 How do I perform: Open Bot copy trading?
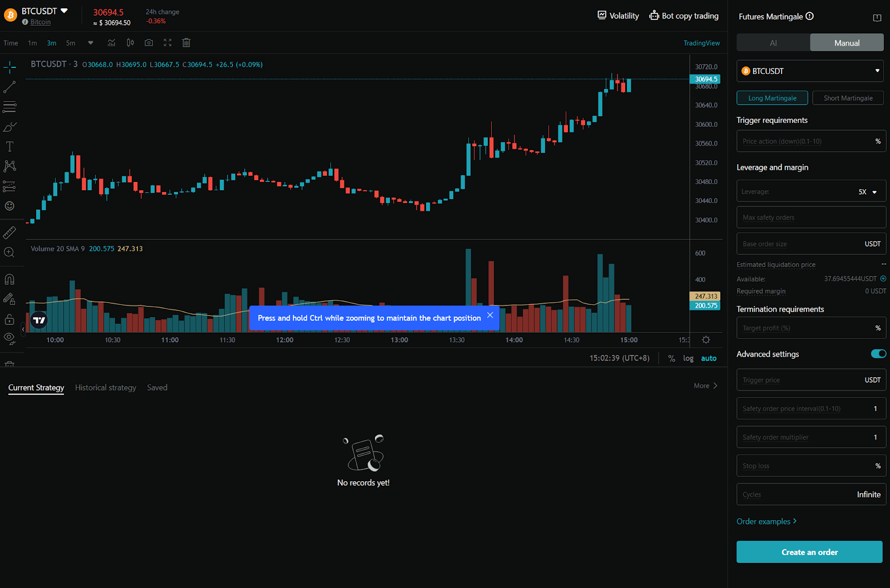684,16
